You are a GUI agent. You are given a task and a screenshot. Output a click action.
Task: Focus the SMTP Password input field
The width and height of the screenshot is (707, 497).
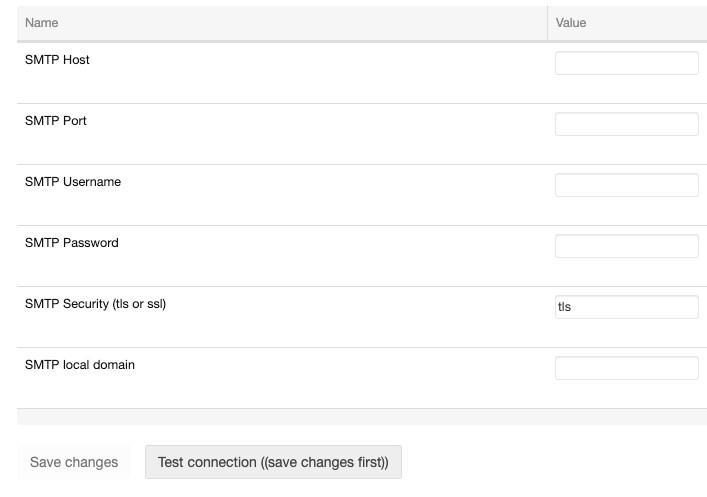click(627, 246)
